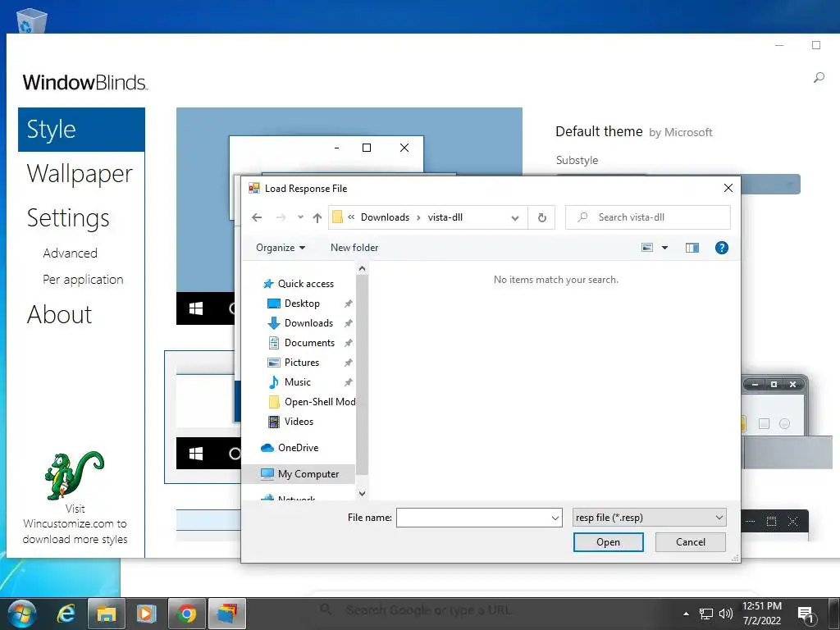
Task: Open the view options dropdown arrow
Action: point(664,248)
